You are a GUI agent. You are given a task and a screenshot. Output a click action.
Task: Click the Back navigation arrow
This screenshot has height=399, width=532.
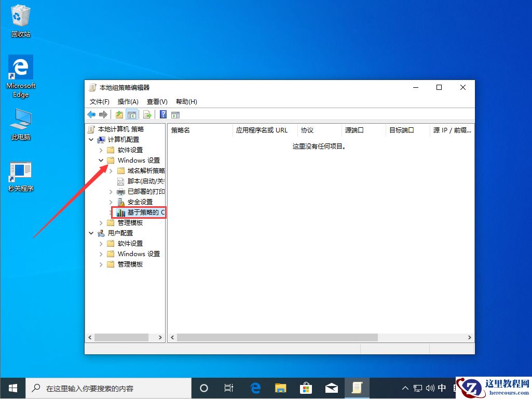(x=91, y=115)
